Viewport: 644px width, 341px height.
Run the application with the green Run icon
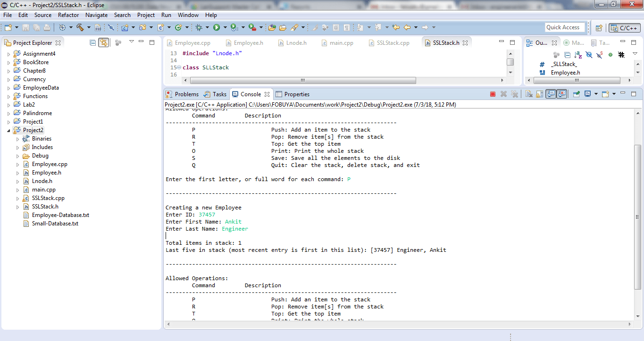(217, 27)
